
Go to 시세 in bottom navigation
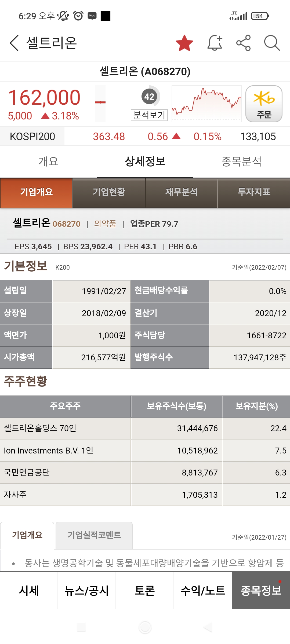(29, 591)
